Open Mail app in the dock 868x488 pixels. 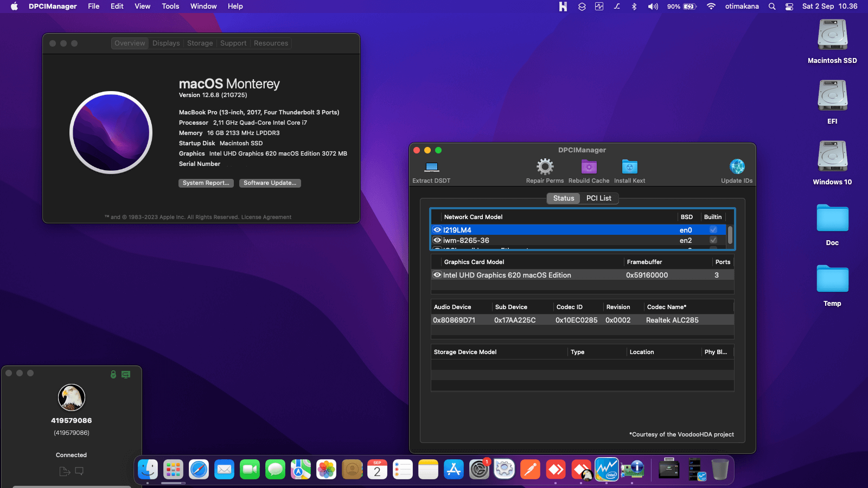point(224,469)
